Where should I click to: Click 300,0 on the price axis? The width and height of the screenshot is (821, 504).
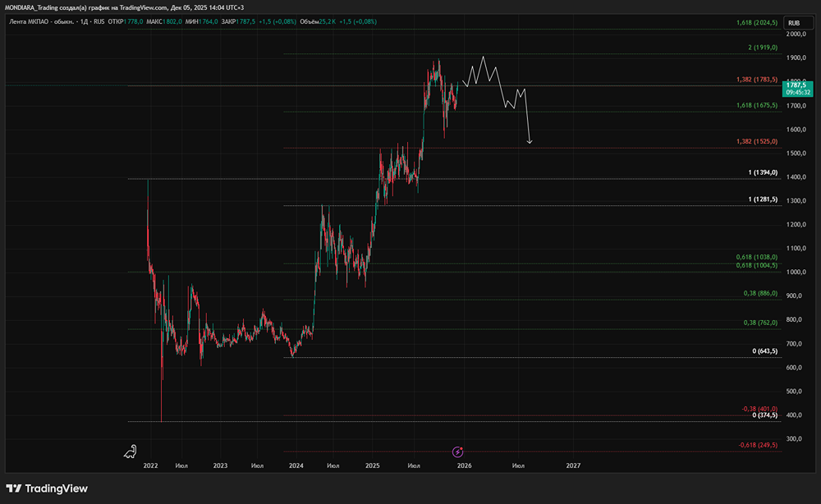tap(794, 438)
